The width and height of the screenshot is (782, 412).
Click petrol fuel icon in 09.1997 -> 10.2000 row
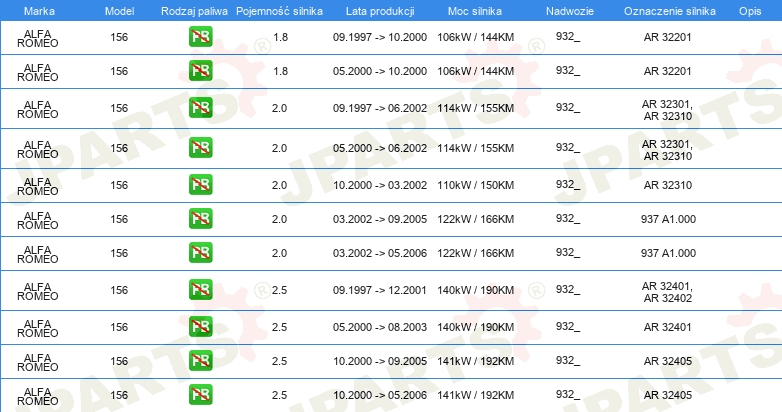point(200,37)
